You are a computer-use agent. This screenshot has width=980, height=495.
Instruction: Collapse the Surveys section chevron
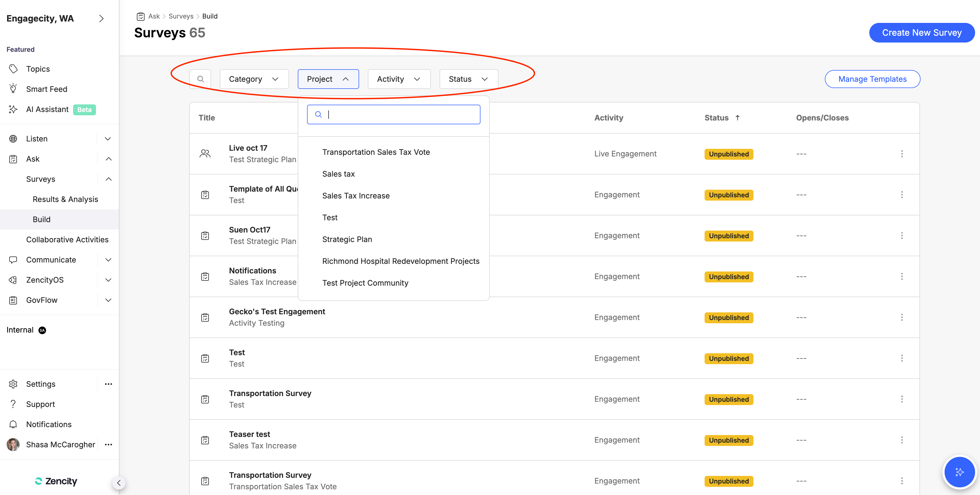tap(109, 179)
